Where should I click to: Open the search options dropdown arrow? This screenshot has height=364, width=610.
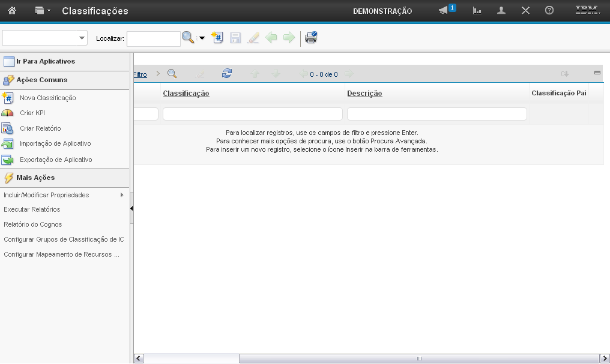coord(202,38)
